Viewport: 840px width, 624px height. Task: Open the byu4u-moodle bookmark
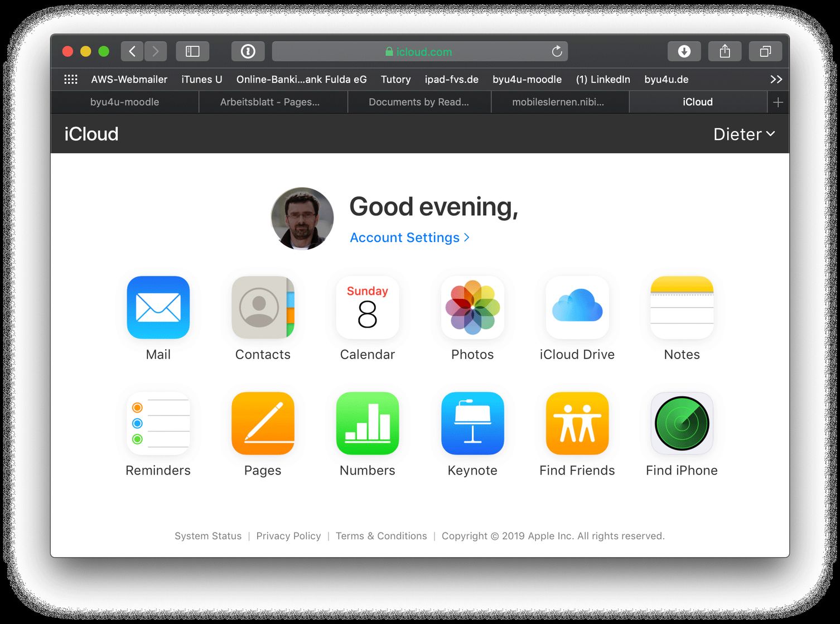tap(527, 79)
